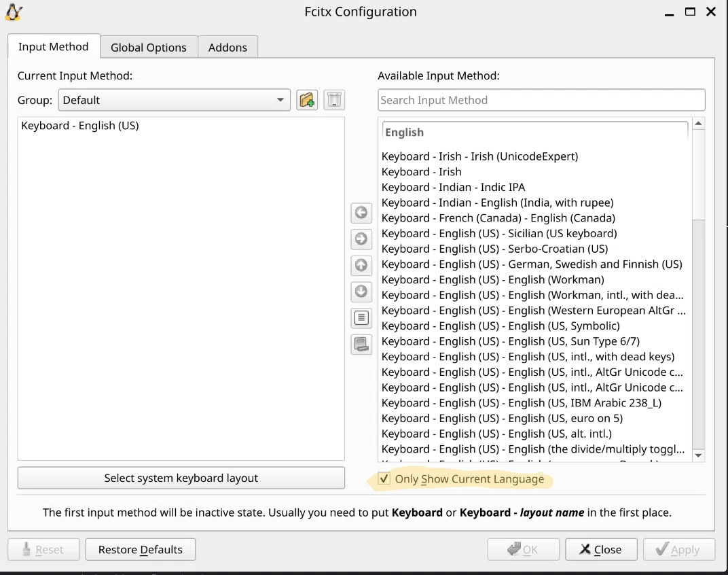
Task: Click the delete group trash icon
Action: (334, 100)
